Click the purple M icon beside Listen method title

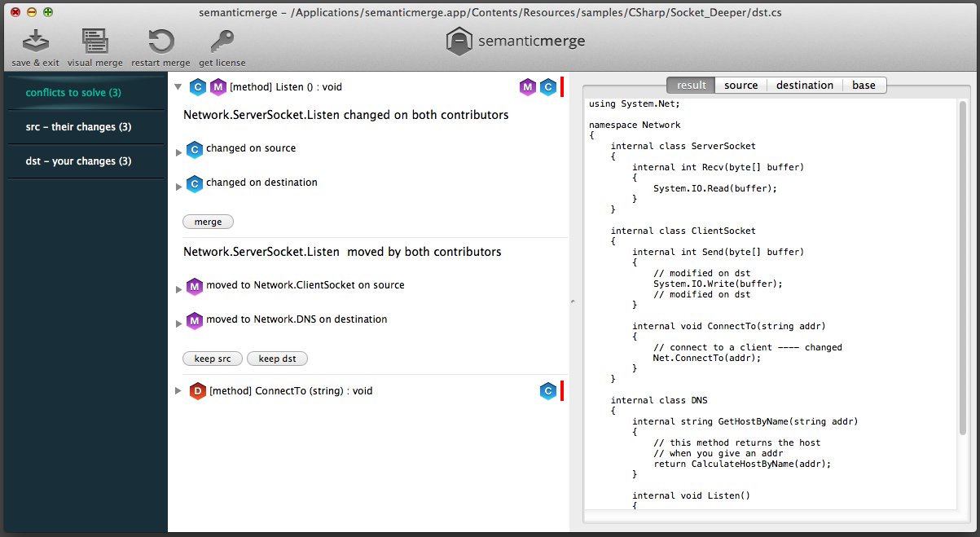coord(218,87)
